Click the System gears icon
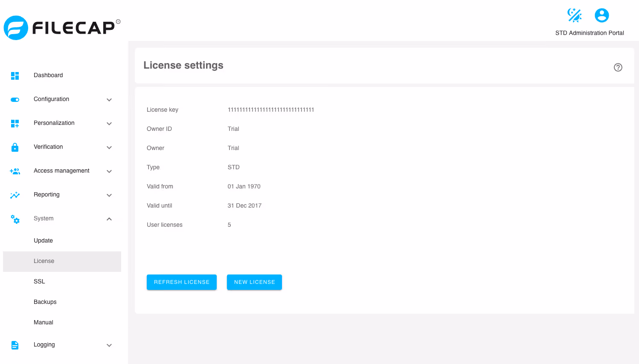This screenshot has height=364, width=639. [15, 219]
